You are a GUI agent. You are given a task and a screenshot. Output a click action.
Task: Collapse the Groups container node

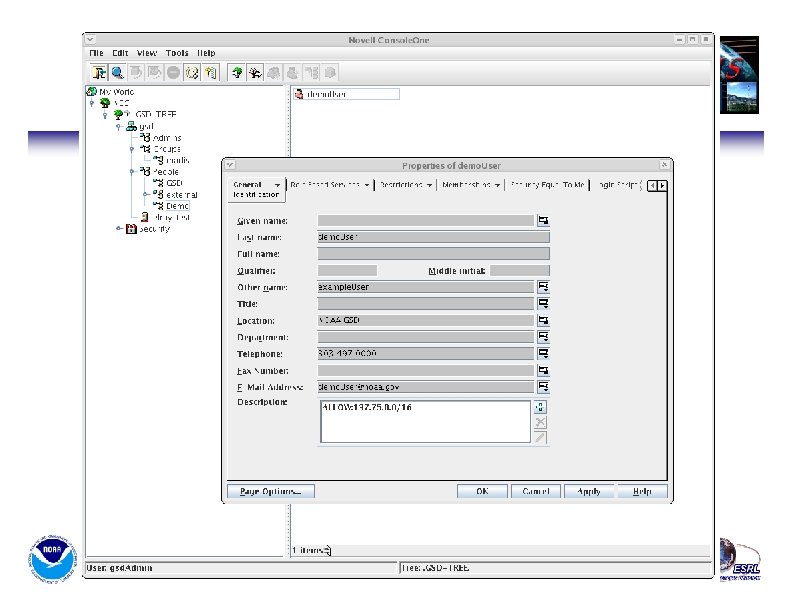tap(132, 149)
